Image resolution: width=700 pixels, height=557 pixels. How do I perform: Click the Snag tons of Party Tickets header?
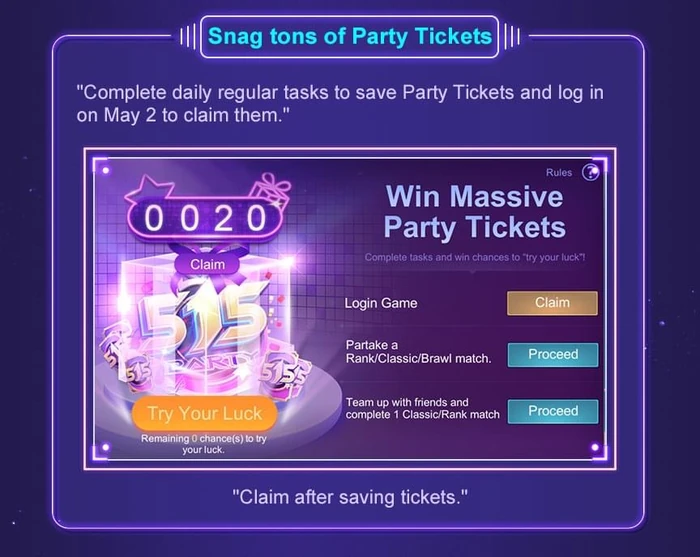coord(350,37)
